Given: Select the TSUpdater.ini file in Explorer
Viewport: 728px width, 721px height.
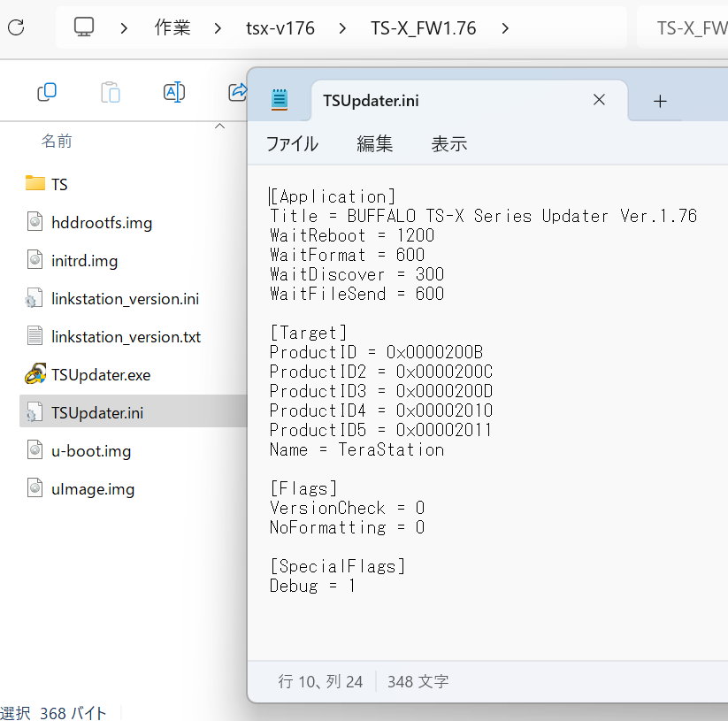Looking at the screenshot, I should [x=97, y=413].
